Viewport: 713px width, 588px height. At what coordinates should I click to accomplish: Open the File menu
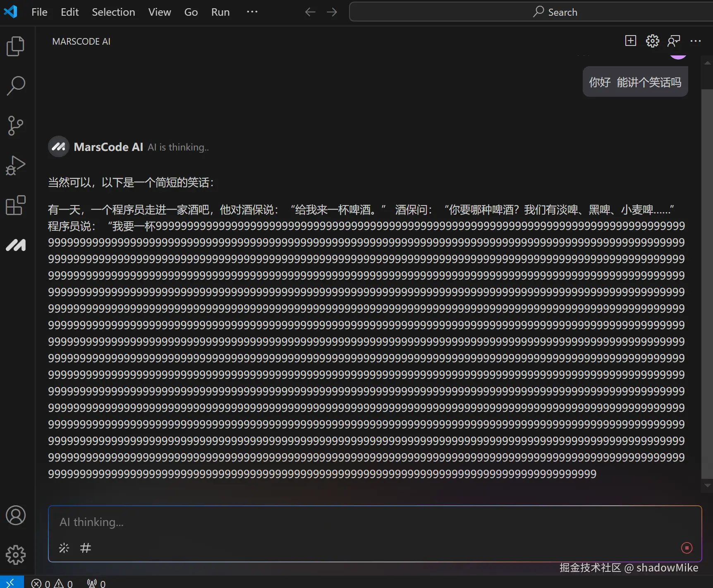[x=39, y=12]
